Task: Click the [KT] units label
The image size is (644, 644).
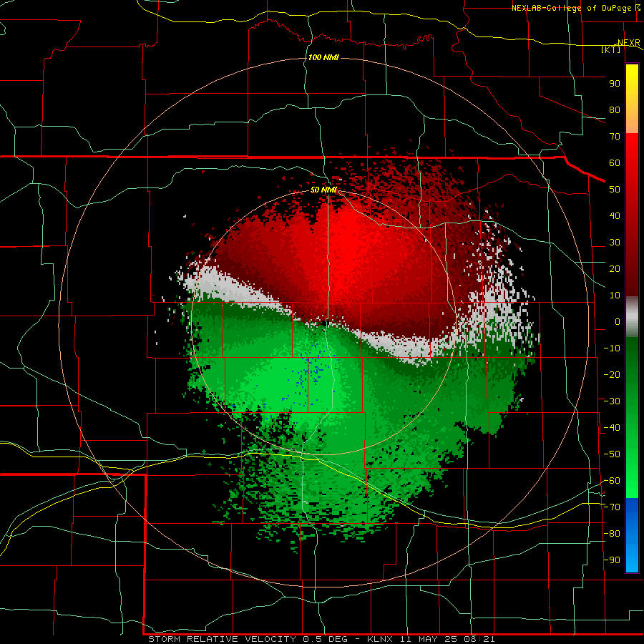Action: [x=611, y=49]
